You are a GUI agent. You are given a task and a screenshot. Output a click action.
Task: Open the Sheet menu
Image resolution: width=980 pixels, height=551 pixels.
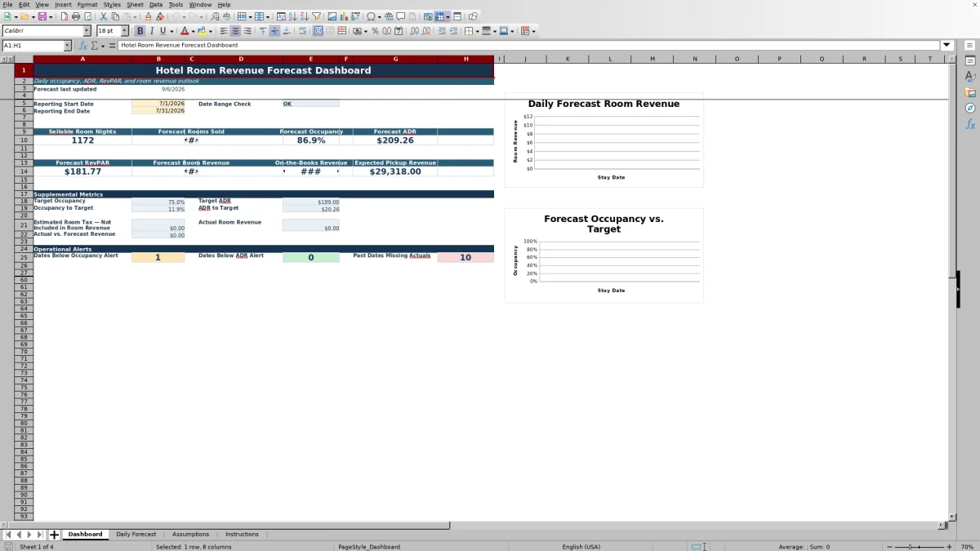[135, 4]
